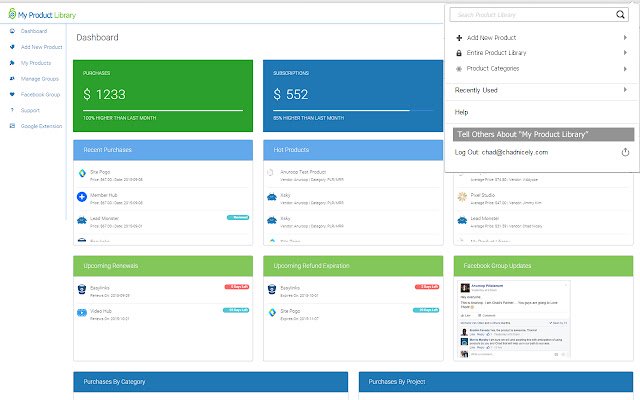Viewport: 640px width, 400px height.
Task: Click Tell Others About "My Product Library"
Action: point(543,134)
